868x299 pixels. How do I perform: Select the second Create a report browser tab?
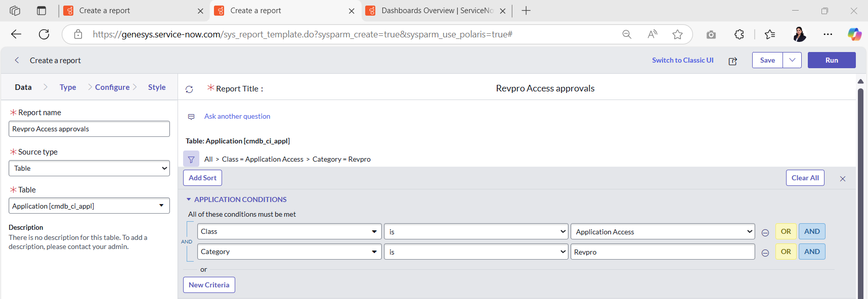pos(286,11)
